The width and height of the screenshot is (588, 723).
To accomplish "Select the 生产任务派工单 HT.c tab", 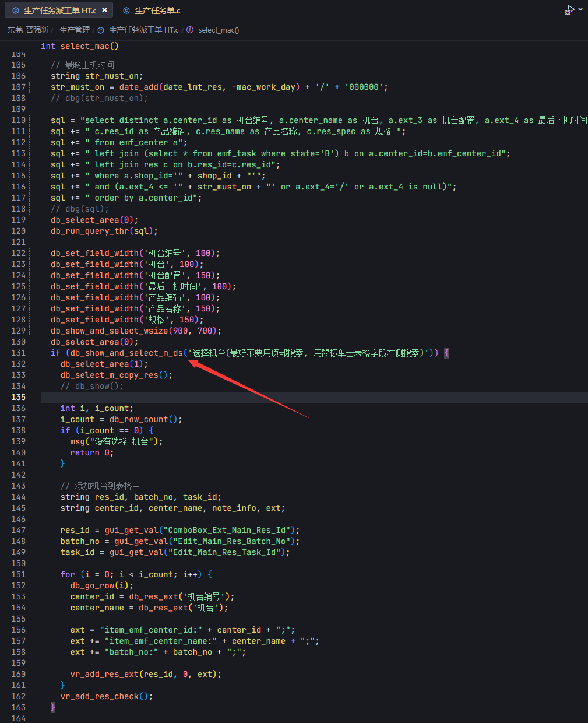I will coord(59,10).
